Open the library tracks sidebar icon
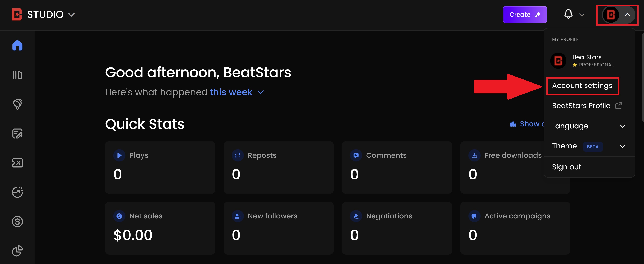Viewport: 644px width, 264px height. pos(17,75)
